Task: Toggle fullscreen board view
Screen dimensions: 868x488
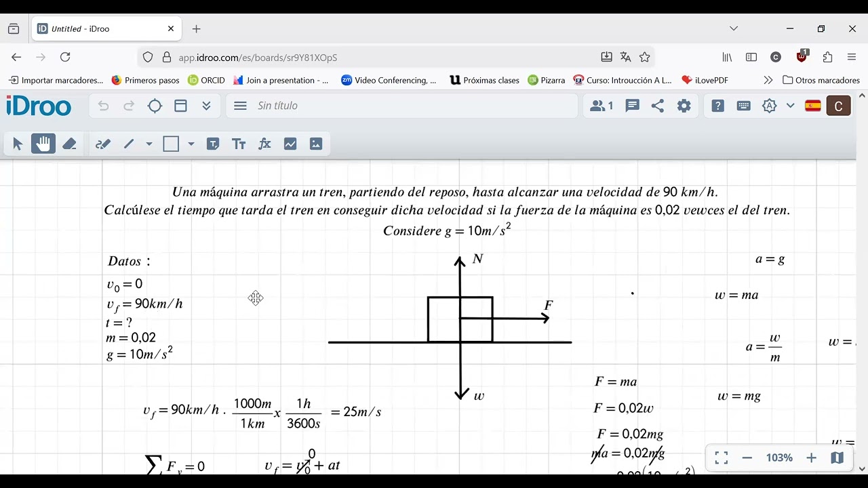Action: pos(722,458)
